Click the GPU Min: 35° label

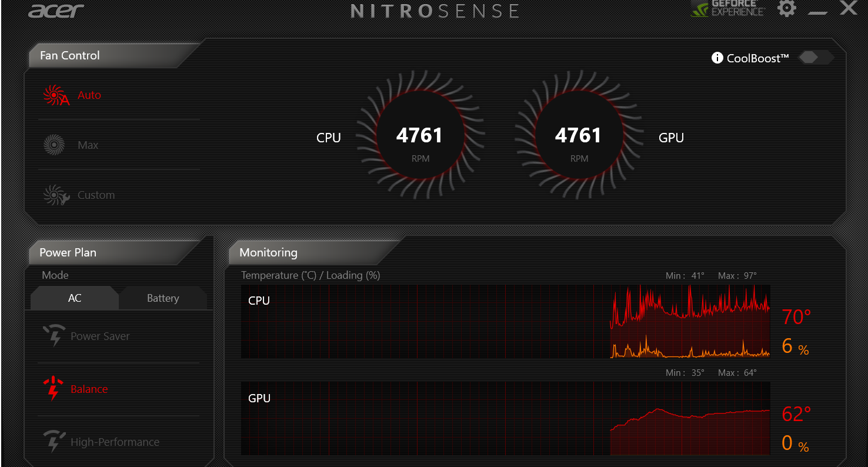coord(685,372)
